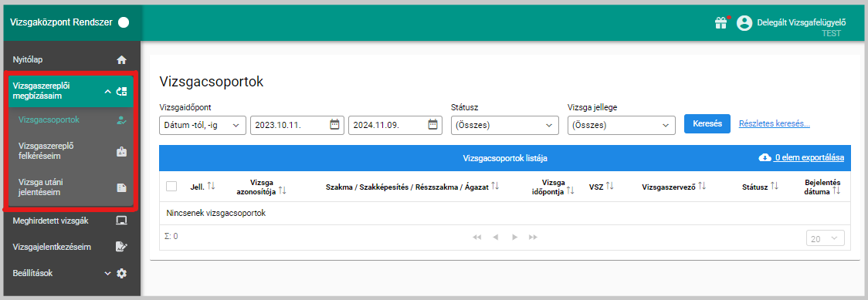The width and height of the screenshot is (868, 300).
Task: Open the page size 20 selector
Action: (826, 238)
